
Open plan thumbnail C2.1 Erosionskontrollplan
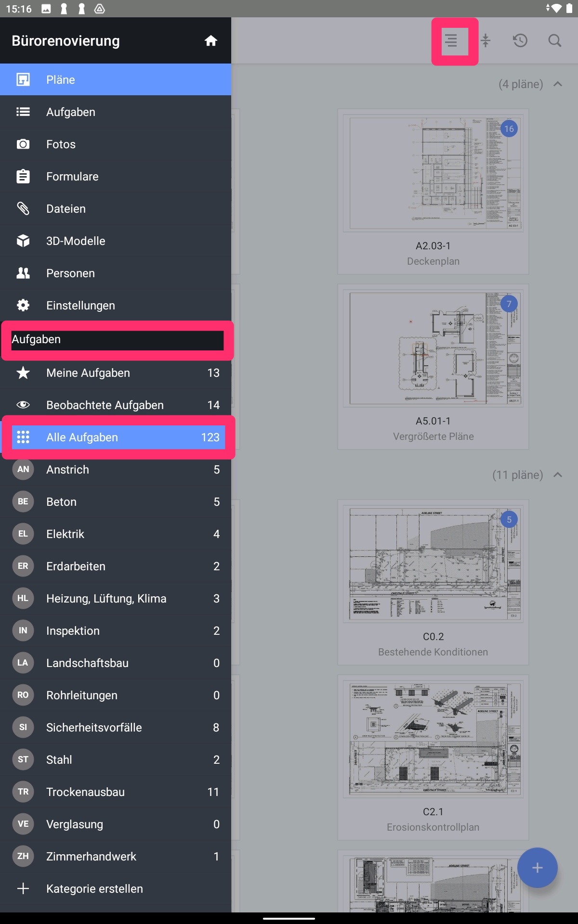click(433, 757)
